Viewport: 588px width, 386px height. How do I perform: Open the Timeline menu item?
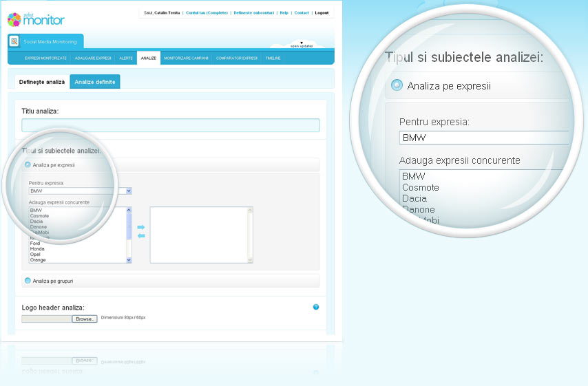tap(273, 58)
